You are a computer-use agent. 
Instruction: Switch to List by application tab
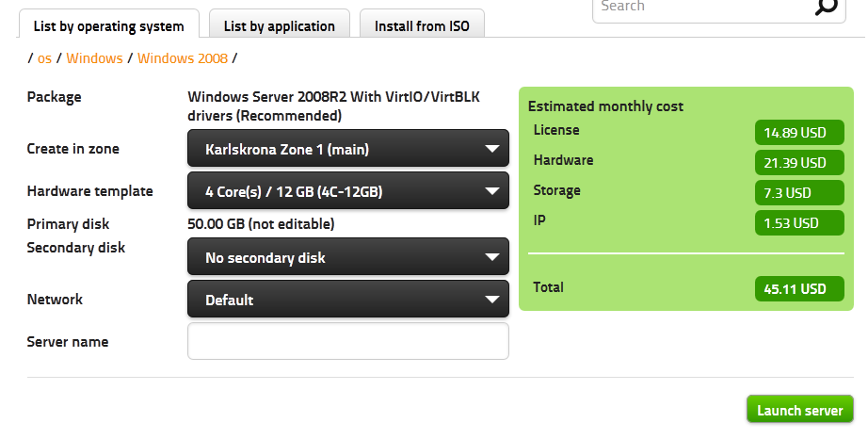[280, 25]
